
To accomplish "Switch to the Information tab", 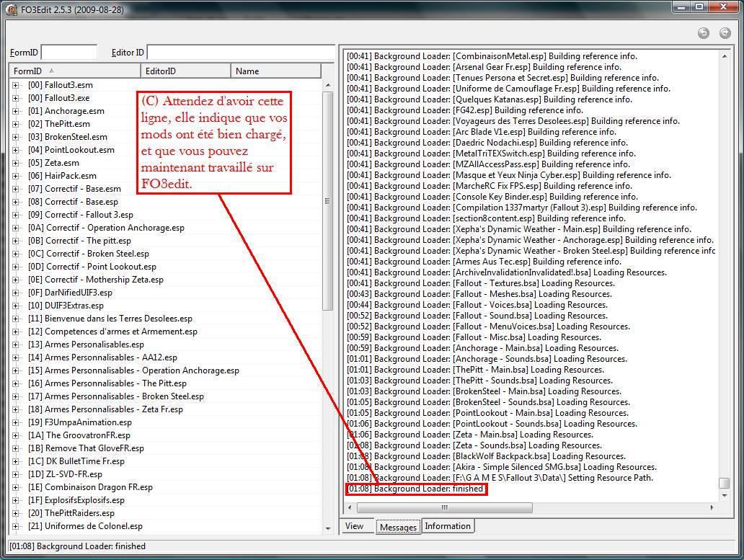I will [x=447, y=526].
